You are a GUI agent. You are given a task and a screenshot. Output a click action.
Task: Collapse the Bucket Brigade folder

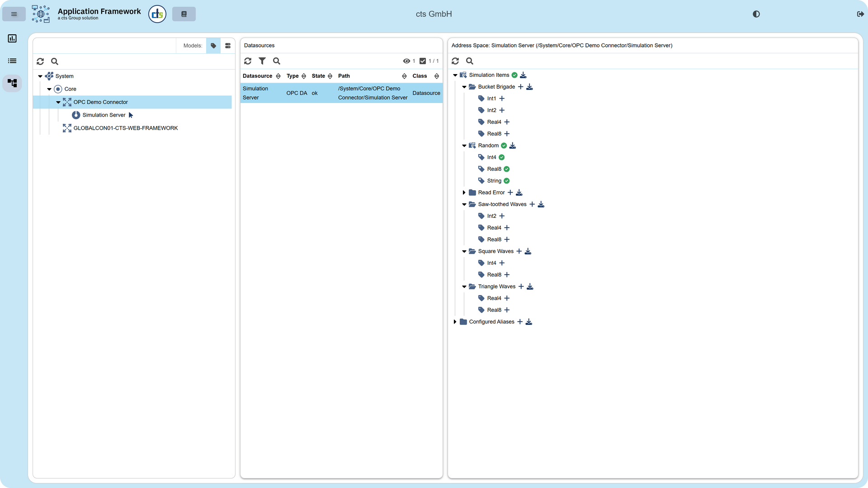(464, 87)
